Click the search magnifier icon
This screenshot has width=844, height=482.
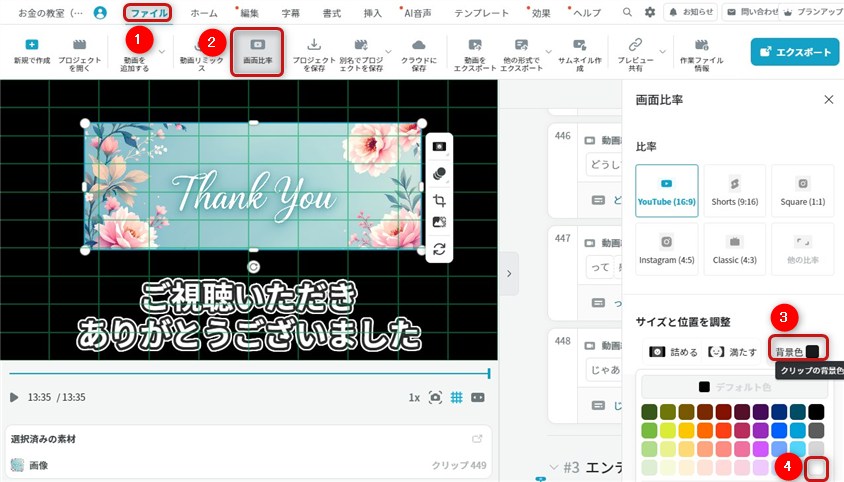click(627, 12)
